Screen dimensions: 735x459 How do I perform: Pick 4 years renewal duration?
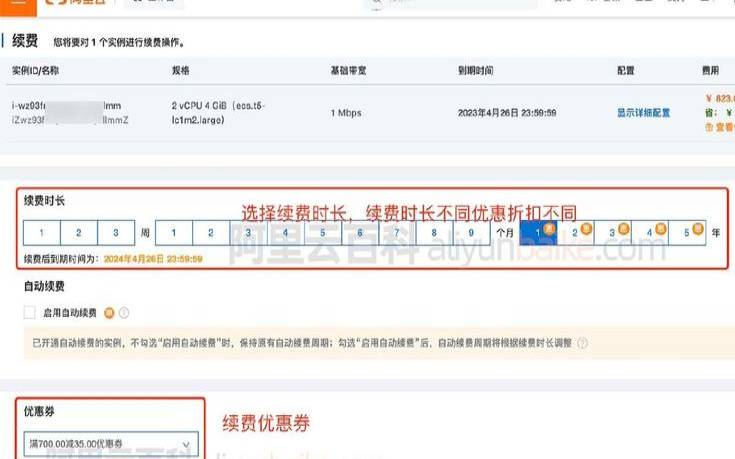pyautogui.click(x=650, y=233)
